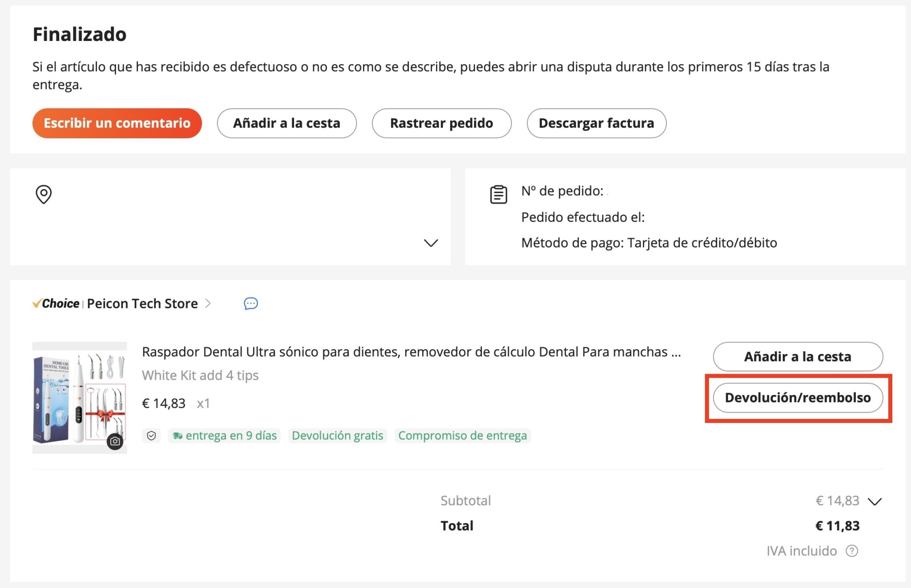Click 'Descargar factura'
Image resolution: width=911 pixels, height=588 pixels.
pyautogui.click(x=597, y=123)
